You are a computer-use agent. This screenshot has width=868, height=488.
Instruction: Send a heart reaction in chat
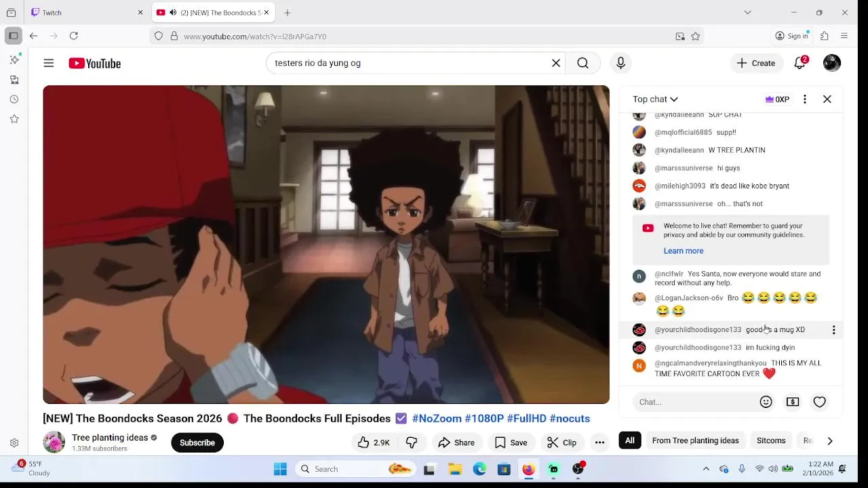pyautogui.click(x=820, y=402)
